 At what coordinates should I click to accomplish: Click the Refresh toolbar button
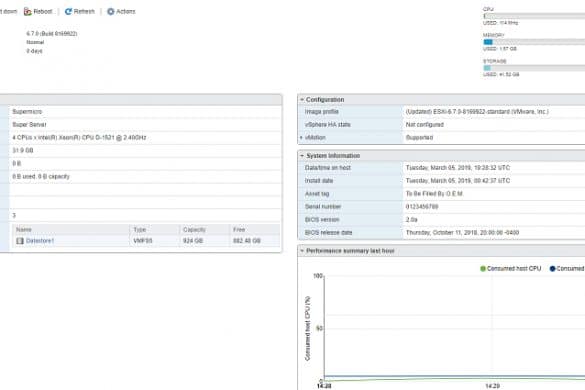[x=80, y=12]
